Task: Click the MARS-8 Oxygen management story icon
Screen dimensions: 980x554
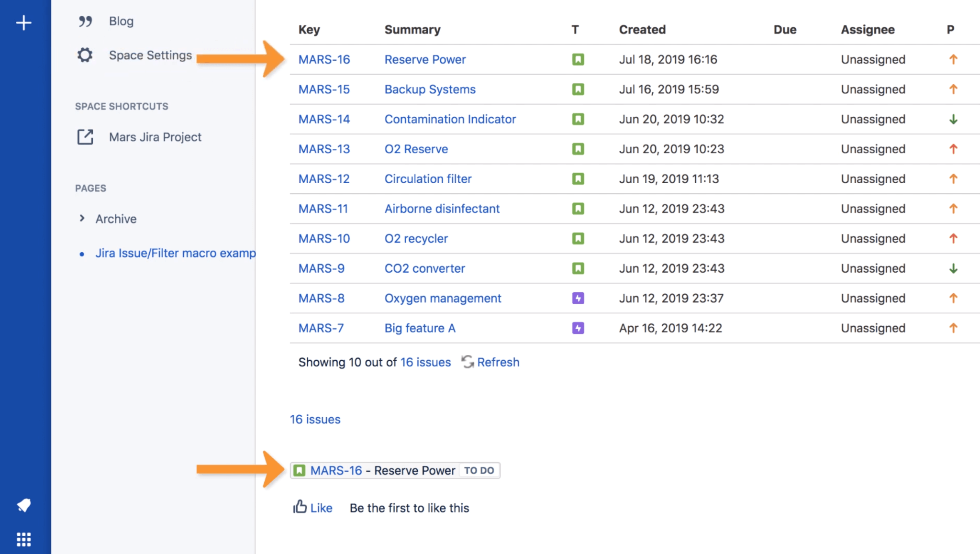Action: tap(577, 298)
